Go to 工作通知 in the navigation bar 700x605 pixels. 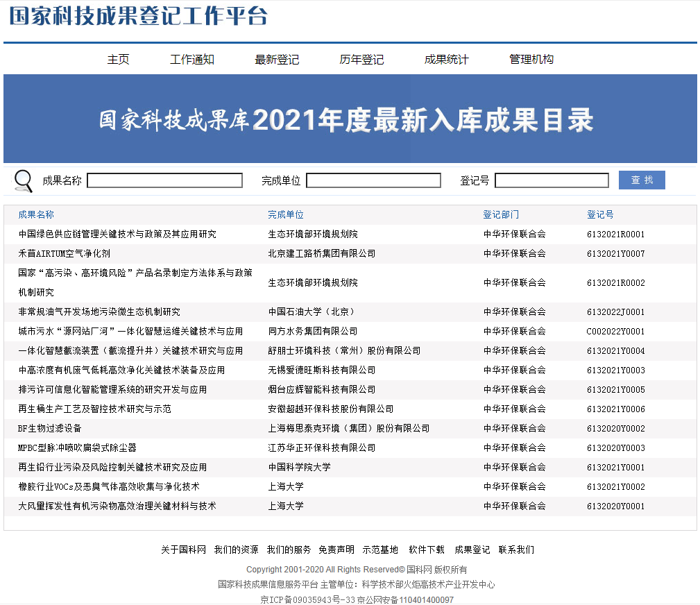(x=192, y=60)
